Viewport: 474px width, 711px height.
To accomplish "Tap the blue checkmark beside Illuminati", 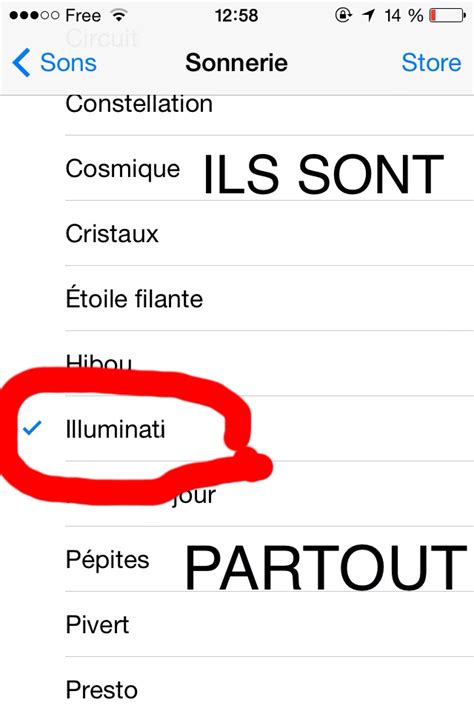I will 32,428.
